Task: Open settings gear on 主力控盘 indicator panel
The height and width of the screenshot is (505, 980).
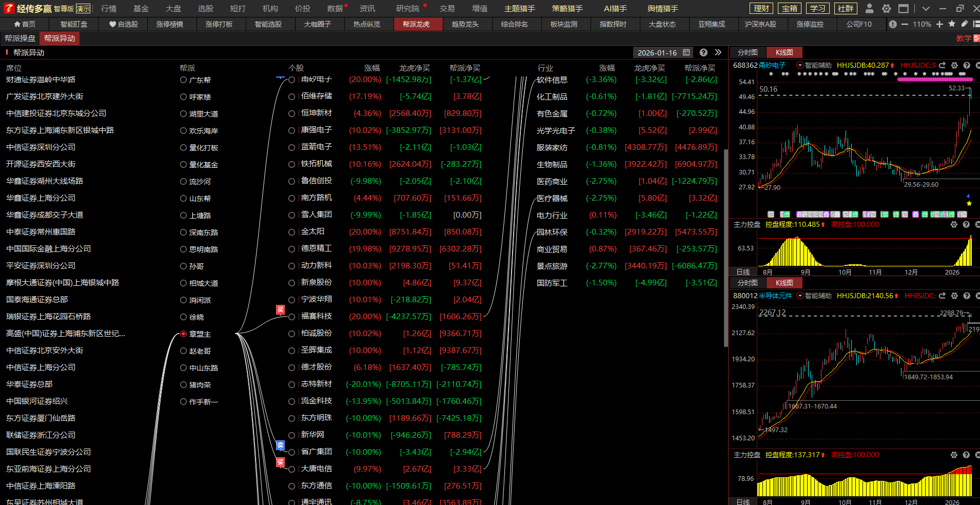Action: pyautogui.click(x=954, y=224)
